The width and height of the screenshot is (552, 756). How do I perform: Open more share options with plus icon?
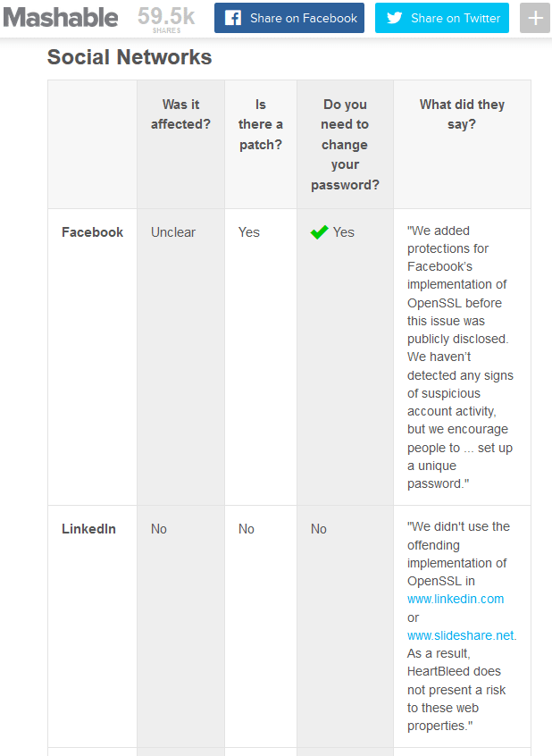pyautogui.click(x=535, y=18)
